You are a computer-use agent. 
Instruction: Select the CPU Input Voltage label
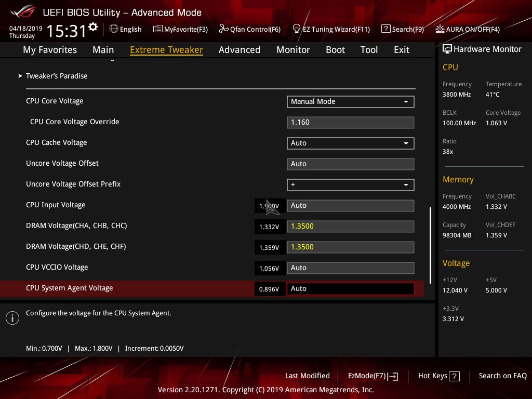pos(56,205)
